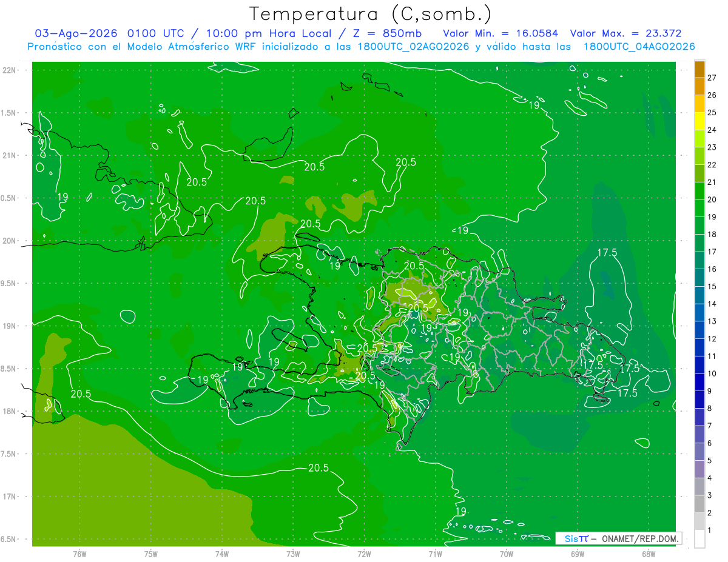Click the color scale label "13"
Viewport: 728px width, 562px height.
click(712, 321)
